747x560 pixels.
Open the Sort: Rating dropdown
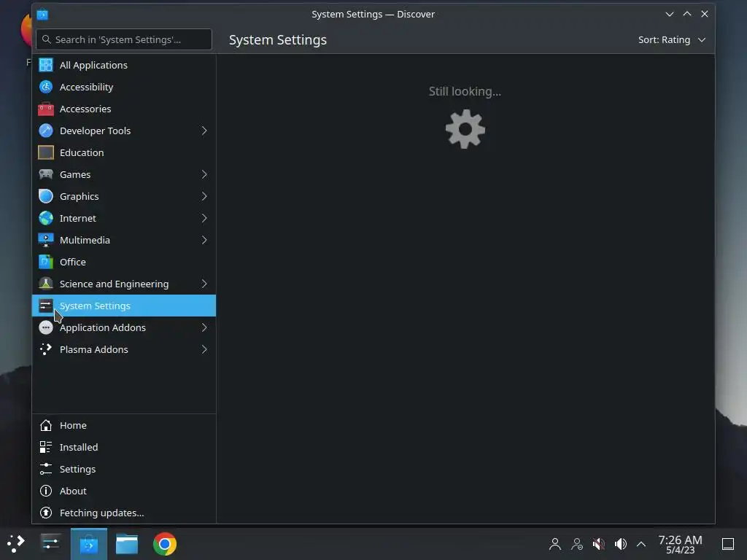(672, 40)
